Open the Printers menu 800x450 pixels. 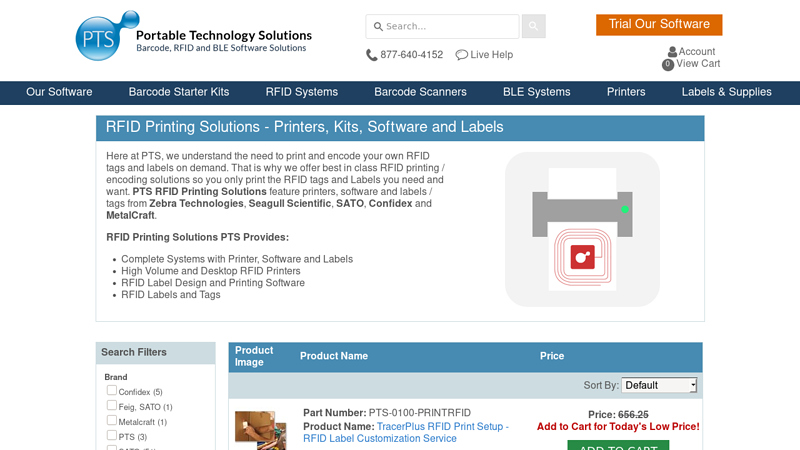click(x=626, y=92)
